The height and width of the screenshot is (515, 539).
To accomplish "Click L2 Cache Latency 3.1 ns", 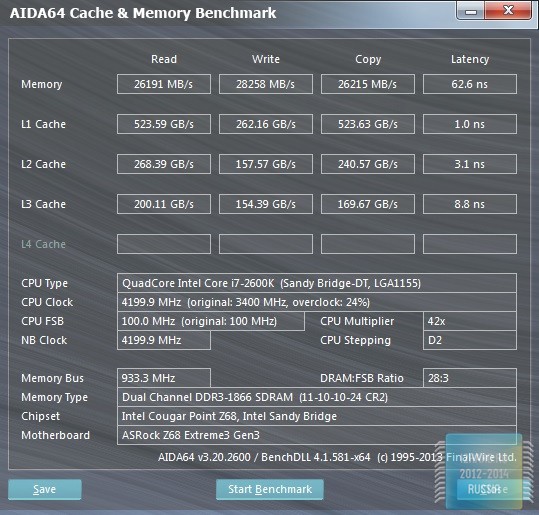I will click(470, 164).
